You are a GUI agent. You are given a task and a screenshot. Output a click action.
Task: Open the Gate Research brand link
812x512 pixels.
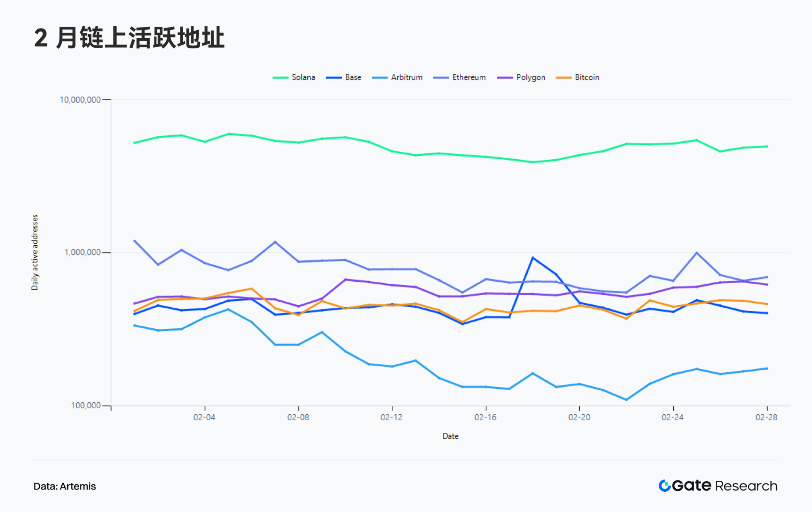[724, 486]
